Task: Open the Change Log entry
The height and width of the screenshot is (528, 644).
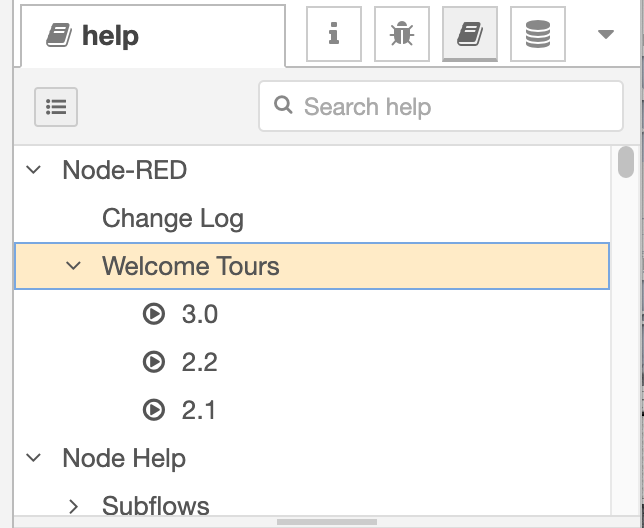Action: [173, 218]
